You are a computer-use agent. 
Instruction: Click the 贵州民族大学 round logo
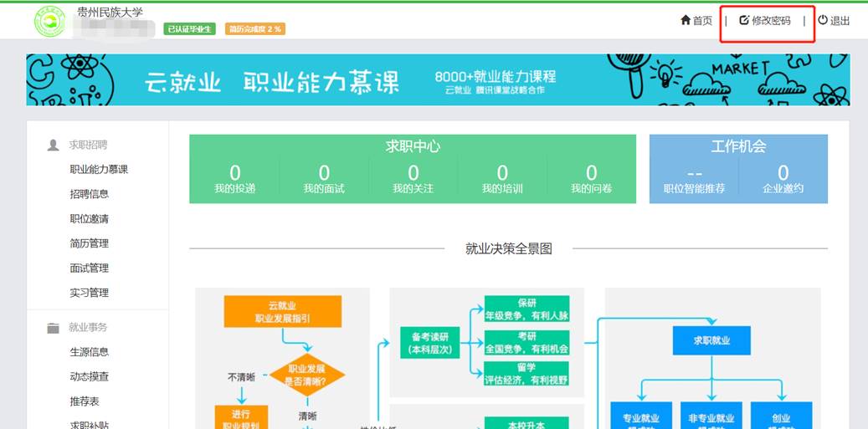tap(49, 21)
